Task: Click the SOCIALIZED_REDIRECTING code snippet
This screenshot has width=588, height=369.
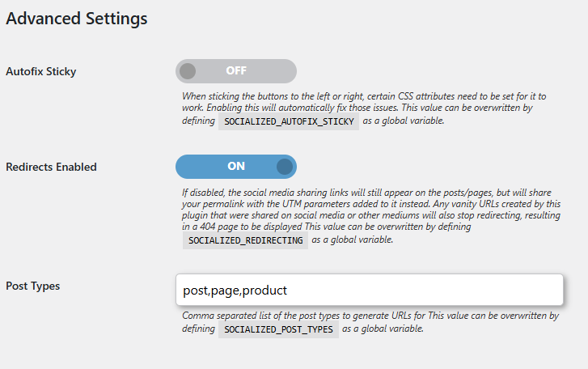Action: click(x=245, y=240)
